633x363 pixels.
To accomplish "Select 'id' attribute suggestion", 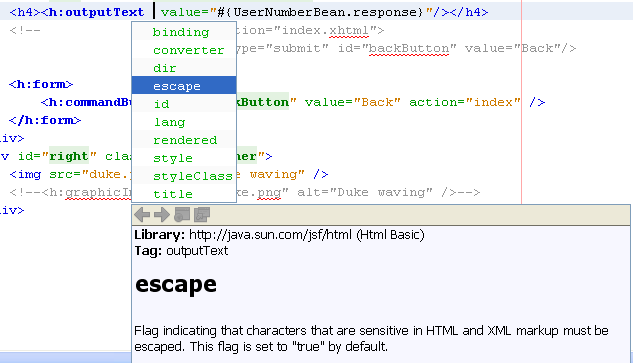I will coord(184,104).
